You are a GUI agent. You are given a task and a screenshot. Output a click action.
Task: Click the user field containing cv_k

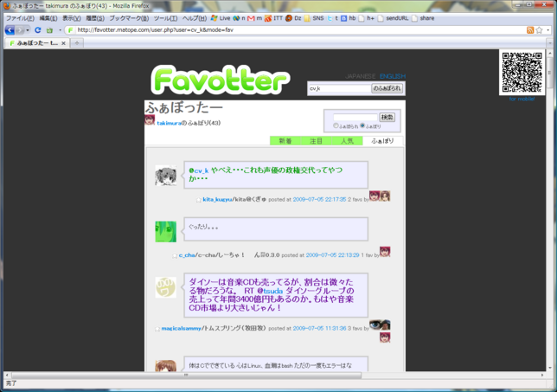[x=339, y=88]
